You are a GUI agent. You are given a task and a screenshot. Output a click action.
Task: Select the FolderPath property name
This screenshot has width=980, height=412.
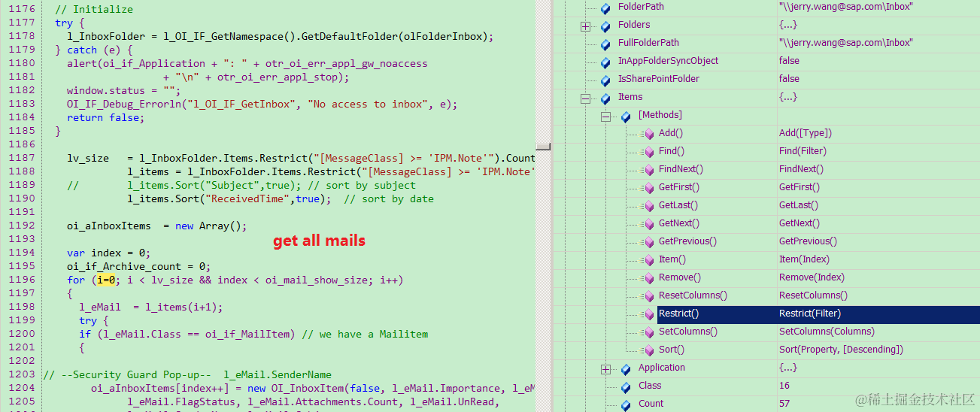coord(641,7)
